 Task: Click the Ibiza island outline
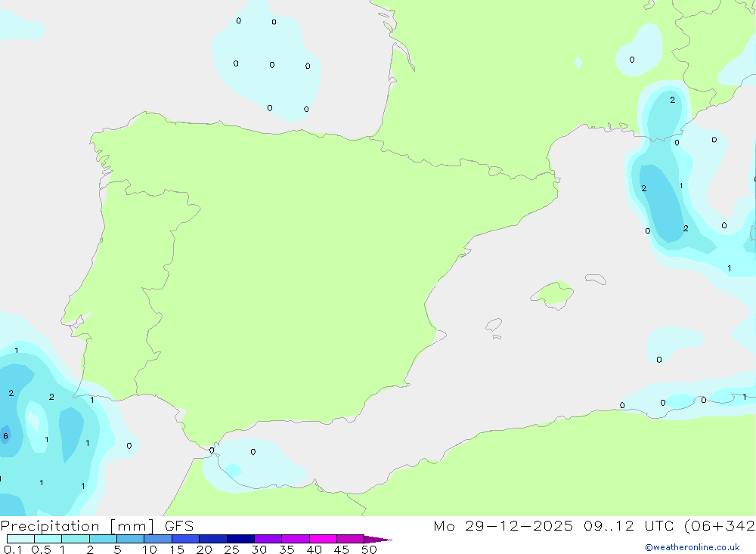point(494,325)
